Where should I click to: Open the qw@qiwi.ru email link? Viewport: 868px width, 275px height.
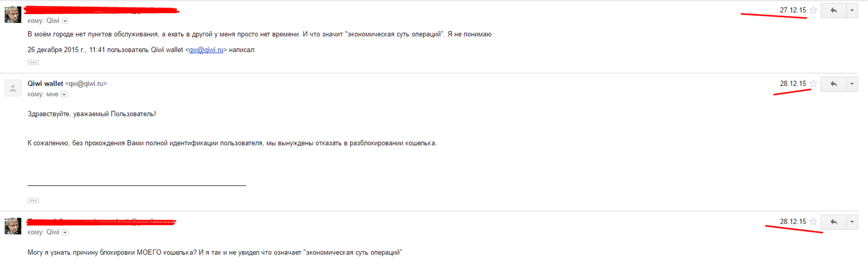pos(206,50)
